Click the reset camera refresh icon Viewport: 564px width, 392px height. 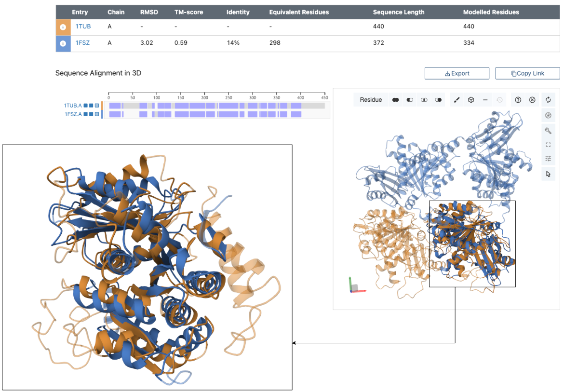pyautogui.click(x=548, y=100)
